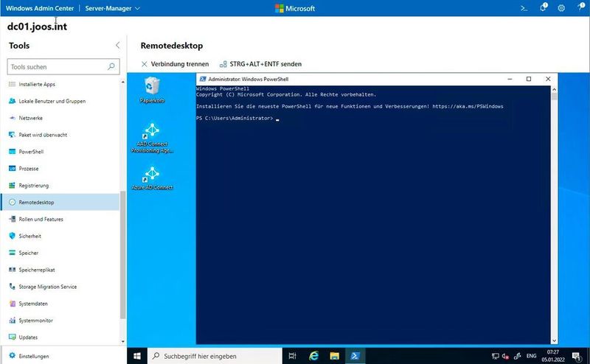Click STRG+ALT+ENTF senden button
This screenshot has height=364, width=590.
coord(261,64)
